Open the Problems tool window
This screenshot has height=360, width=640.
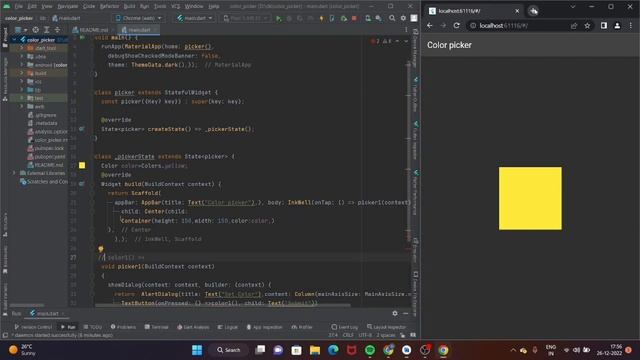123,327
